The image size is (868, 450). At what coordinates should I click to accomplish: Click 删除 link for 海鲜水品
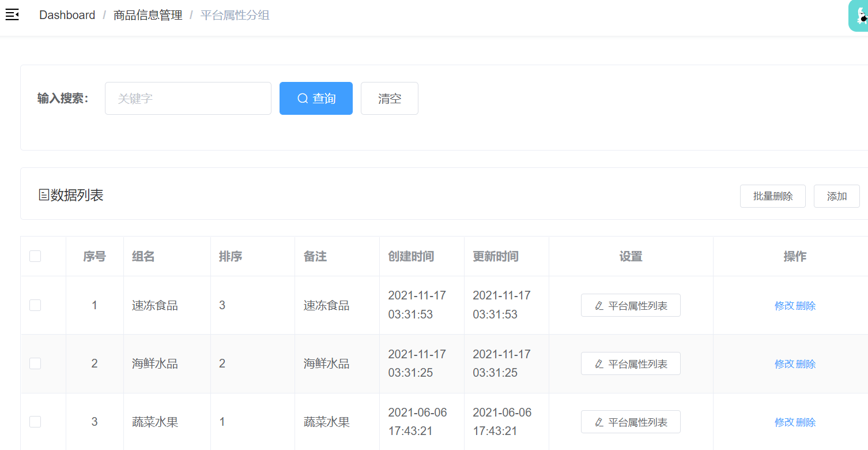pyautogui.click(x=806, y=364)
